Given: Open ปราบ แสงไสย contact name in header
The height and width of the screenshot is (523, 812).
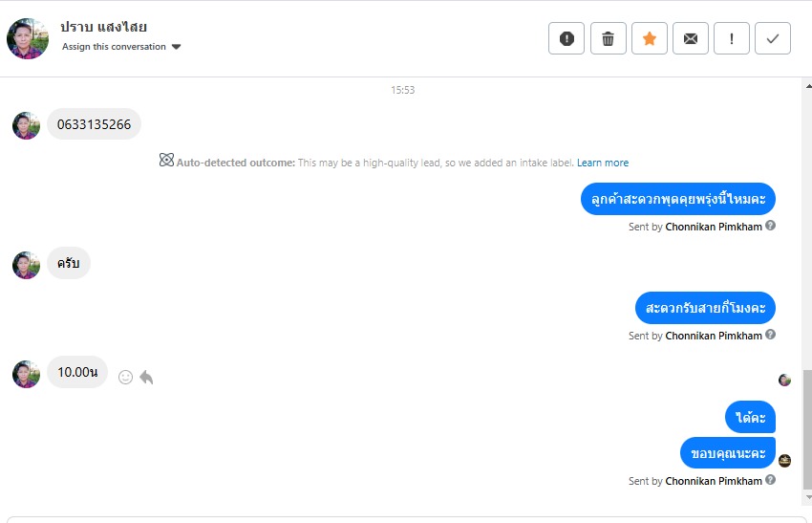Looking at the screenshot, I should pos(103,27).
